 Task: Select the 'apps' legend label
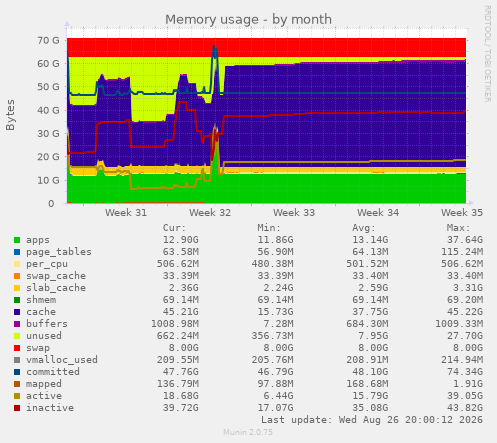(38, 240)
